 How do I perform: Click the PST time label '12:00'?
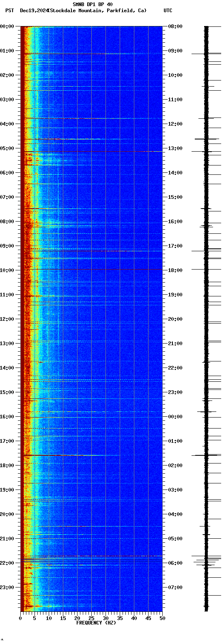[7, 319]
